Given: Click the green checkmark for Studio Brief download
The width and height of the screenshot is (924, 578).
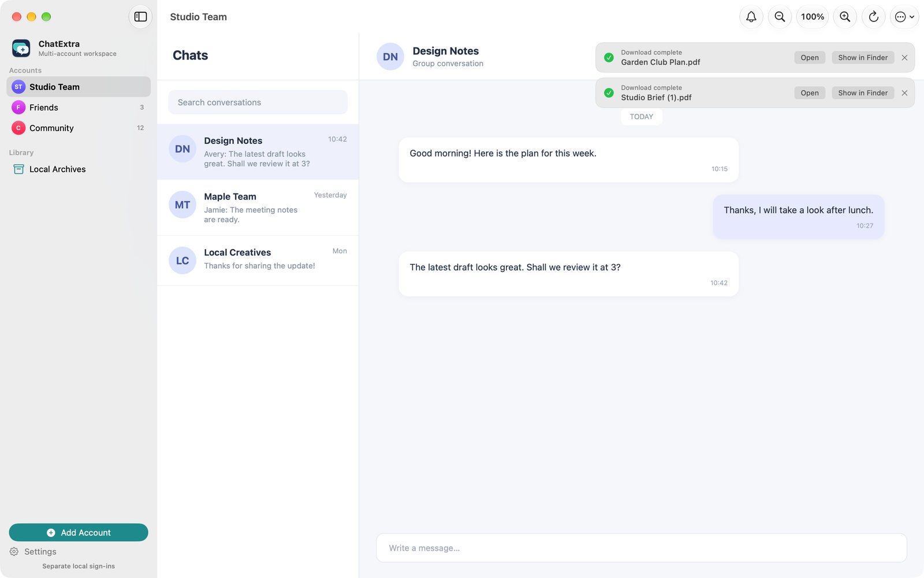Looking at the screenshot, I should coord(609,93).
